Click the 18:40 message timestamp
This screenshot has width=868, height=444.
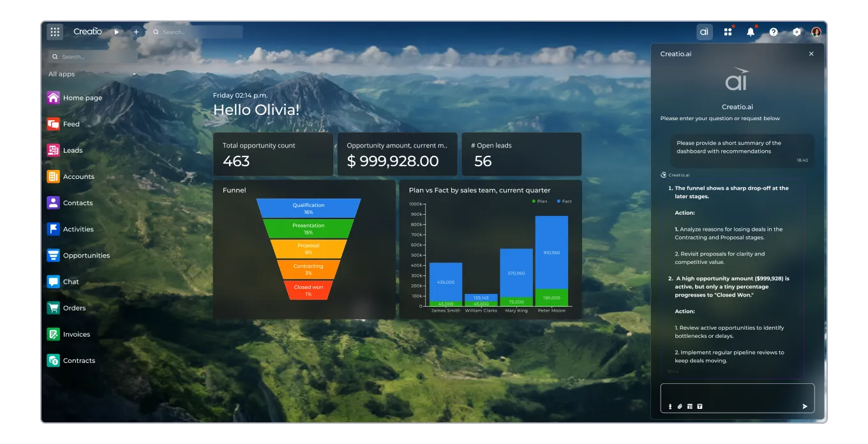click(802, 160)
